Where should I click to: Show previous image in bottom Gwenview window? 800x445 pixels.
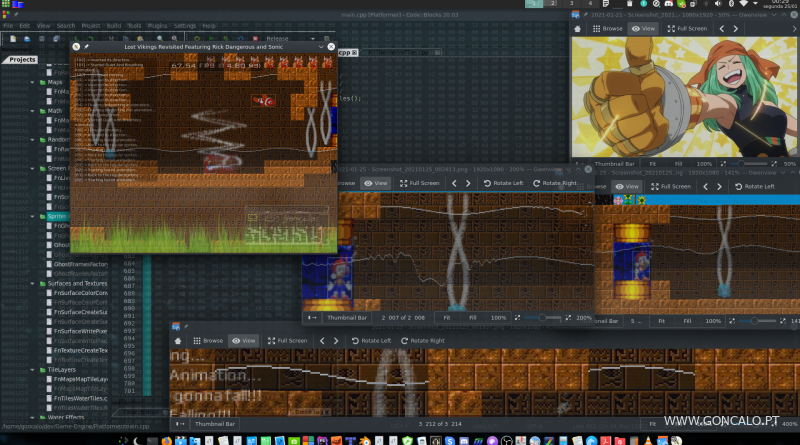tap(322, 341)
